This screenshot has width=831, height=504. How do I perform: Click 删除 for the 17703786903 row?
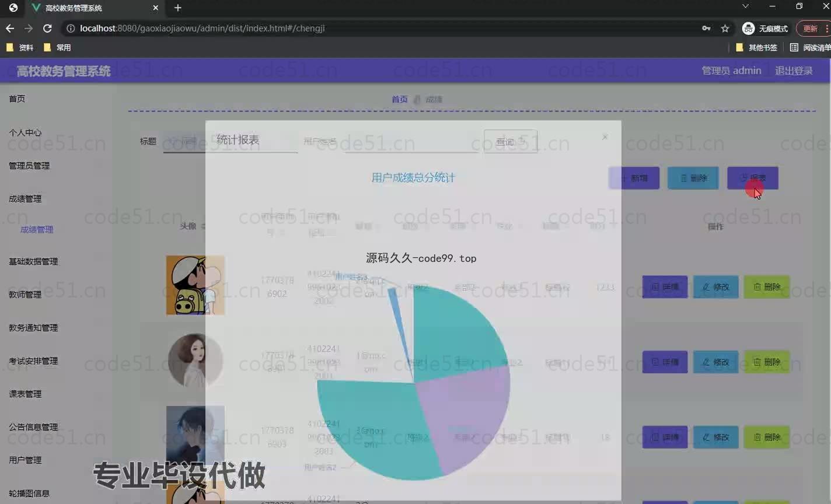coord(767,437)
